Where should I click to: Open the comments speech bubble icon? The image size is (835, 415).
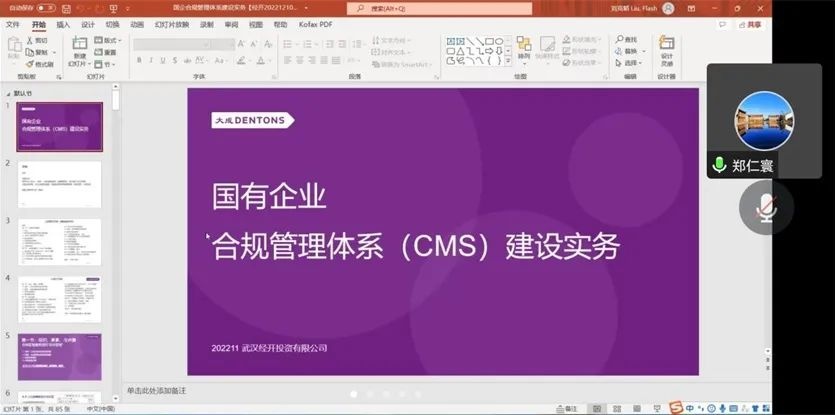722,25
